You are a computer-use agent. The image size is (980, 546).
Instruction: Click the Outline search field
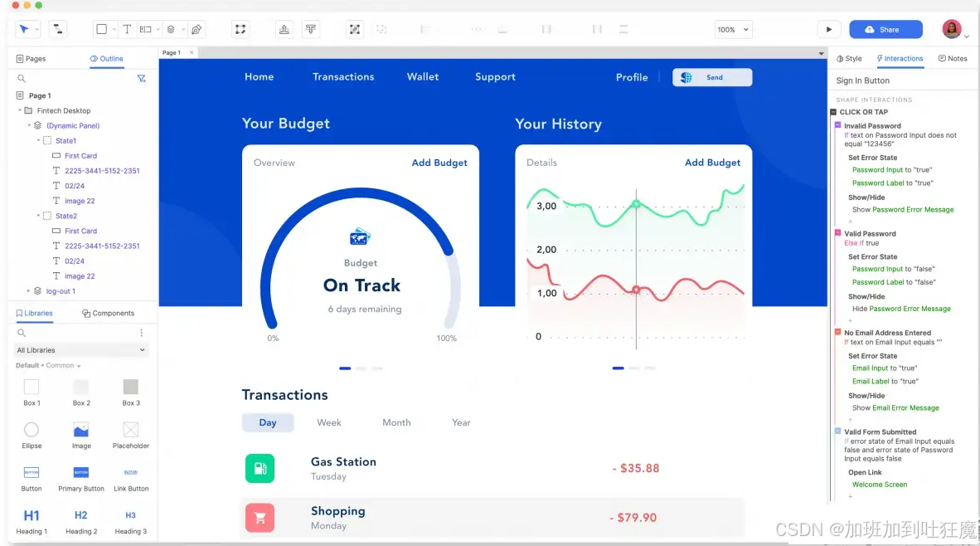tap(75, 78)
